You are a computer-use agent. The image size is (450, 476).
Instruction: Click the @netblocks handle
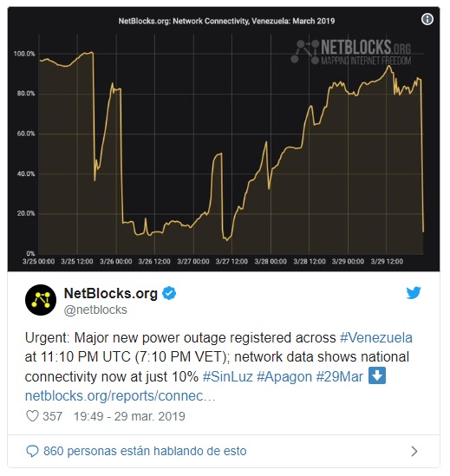click(95, 310)
